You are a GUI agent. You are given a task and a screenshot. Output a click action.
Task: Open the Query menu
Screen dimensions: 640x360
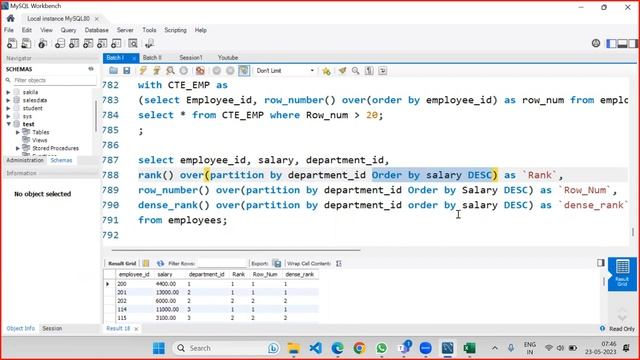coord(68,30)
